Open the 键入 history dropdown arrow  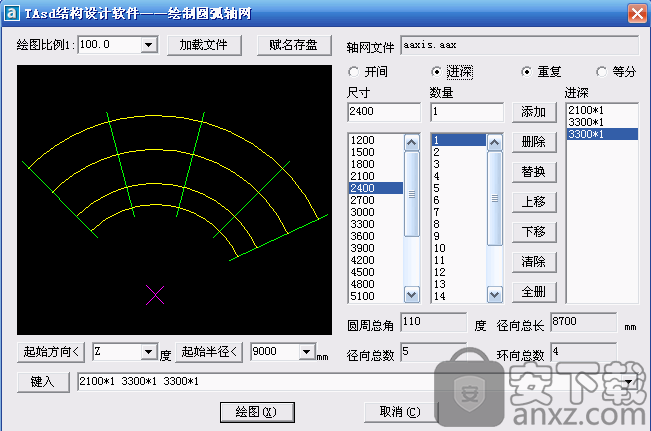pyautogui.click(x=629, y=381)
